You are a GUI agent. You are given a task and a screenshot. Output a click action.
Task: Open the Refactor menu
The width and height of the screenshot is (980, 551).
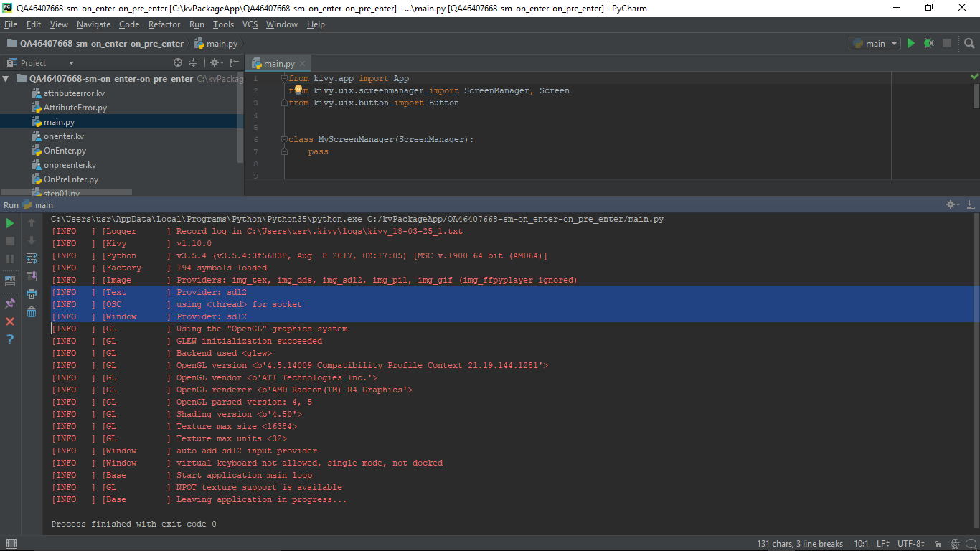pyautogui.click(x=164, y=24)
